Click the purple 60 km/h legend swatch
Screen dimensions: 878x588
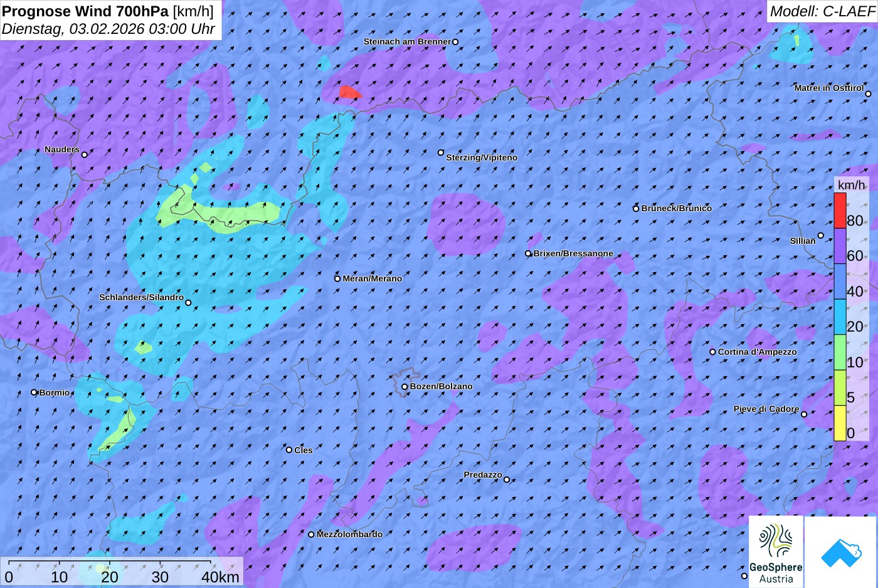(x=840, y=246)
